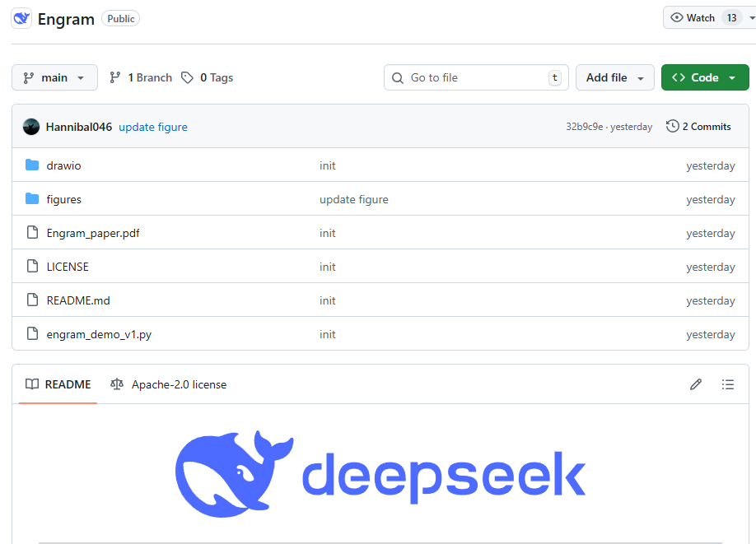Expand the main branch selector
The width and height of the screenshot is (756, 544).
click(x=54, y=77)
